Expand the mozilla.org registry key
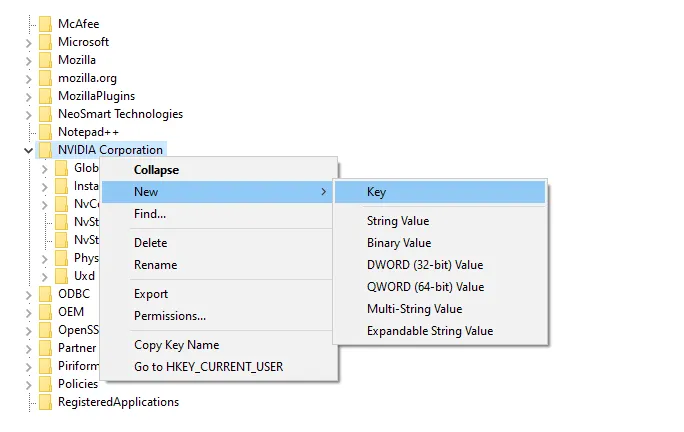Screen dimensions: 684x432 point(28,79)
